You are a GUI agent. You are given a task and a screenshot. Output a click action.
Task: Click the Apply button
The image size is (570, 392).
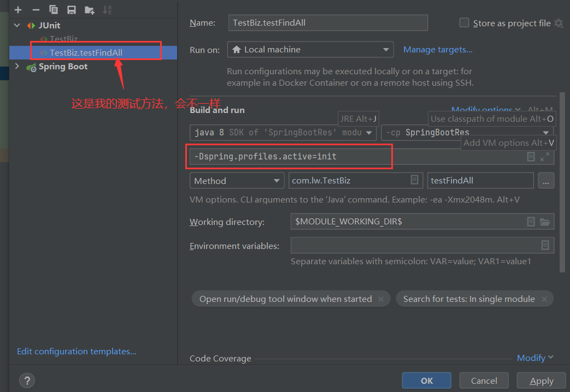point(541,381)
